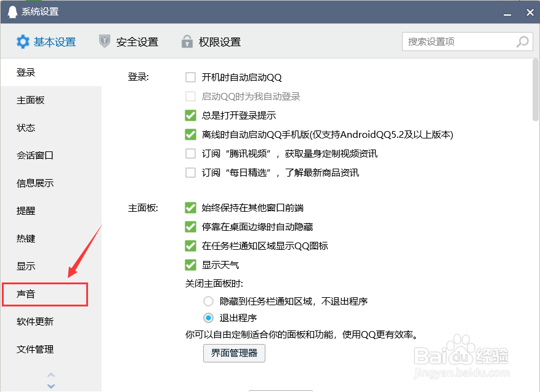Uncheck the 显示天气 checkbox
The height and width of the screenshot is (392, 540).
[190, 265]
